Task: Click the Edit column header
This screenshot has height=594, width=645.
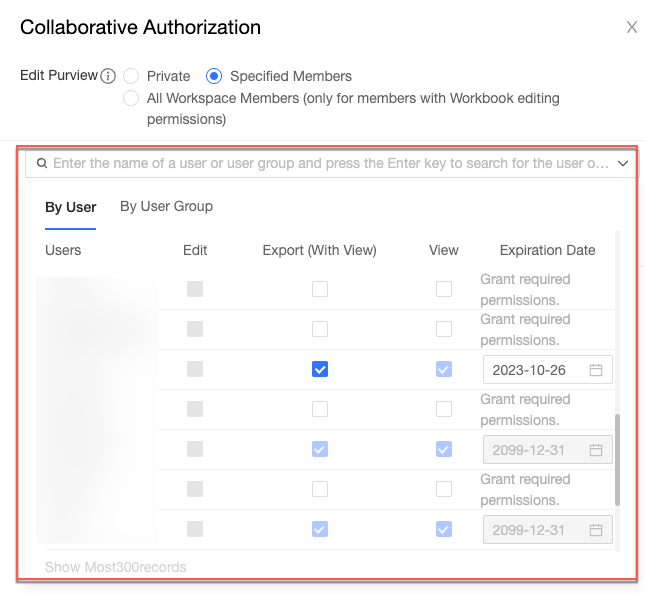Action: pyautogui.click(x=195, y=250)
